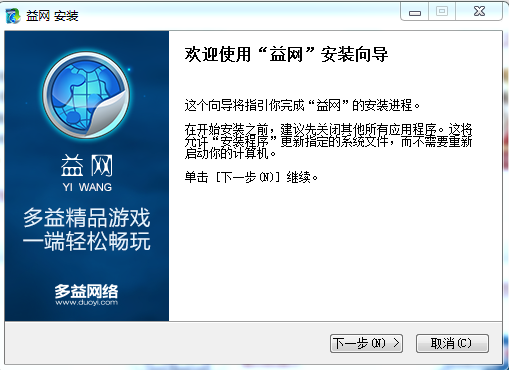Click the 益网 installer icon in title bar
This screenshot has height=370, width=509.
click(x=13, y=16)
